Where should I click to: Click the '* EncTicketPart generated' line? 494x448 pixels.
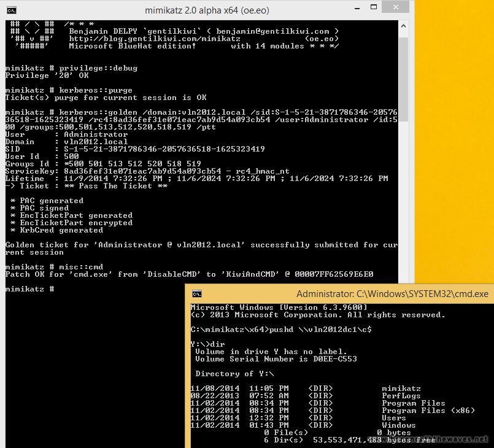[x=72, y=215]
